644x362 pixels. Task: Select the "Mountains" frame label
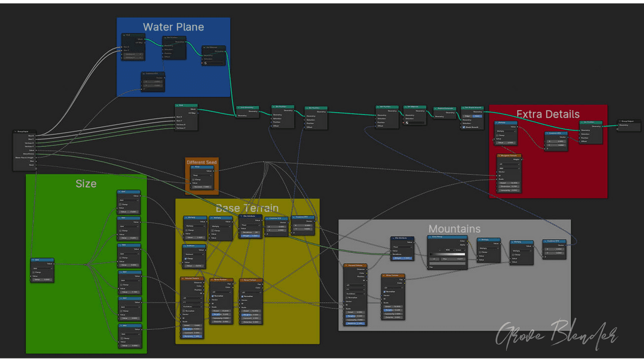(454, 229)
